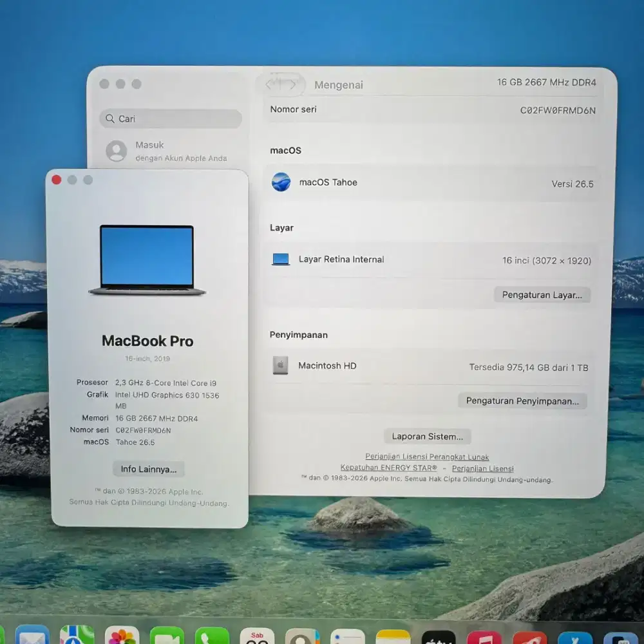Open Notes from the dock
This screenshot has height=644, width=644.
393,637
